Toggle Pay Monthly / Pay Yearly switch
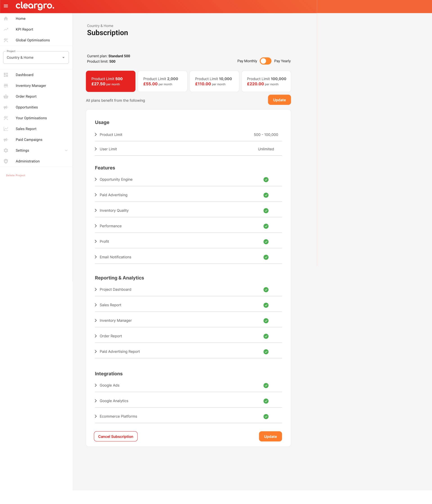Image resolution: width=432 pixels, height=504 pixels. pyautogui.click(x=265, y=61)
